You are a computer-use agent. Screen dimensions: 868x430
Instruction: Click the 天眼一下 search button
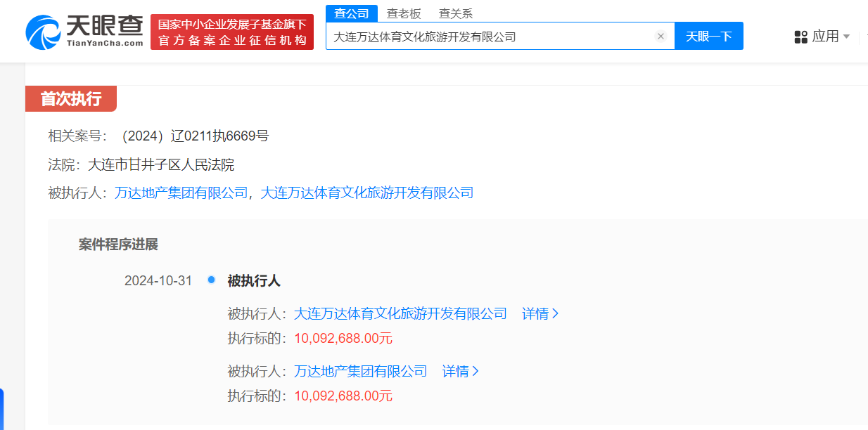(x=709, y=37)
